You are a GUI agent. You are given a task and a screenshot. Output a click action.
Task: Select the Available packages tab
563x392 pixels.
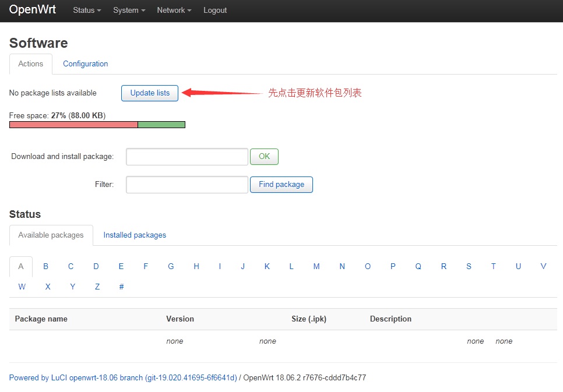point(51,235)
